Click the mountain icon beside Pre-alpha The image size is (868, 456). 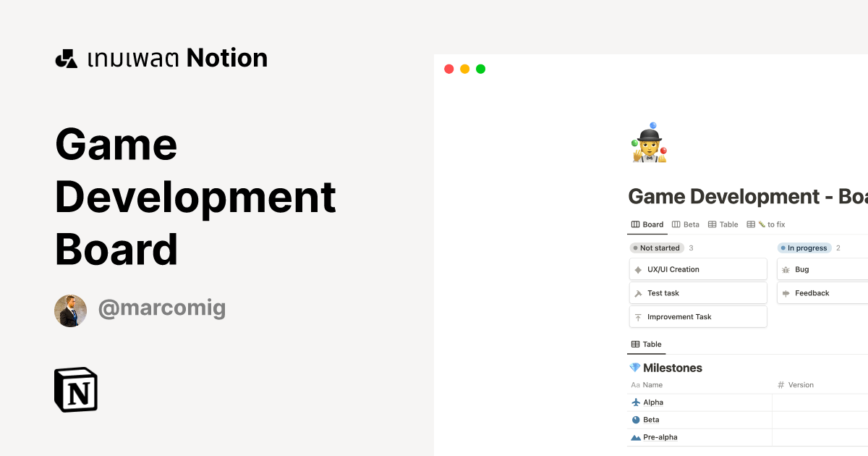click(x=634, y=436)
